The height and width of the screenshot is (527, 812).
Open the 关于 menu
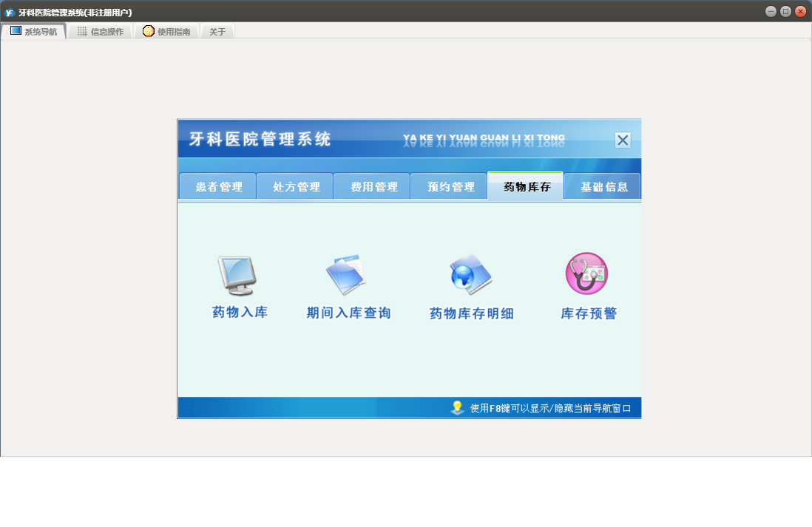217,32
